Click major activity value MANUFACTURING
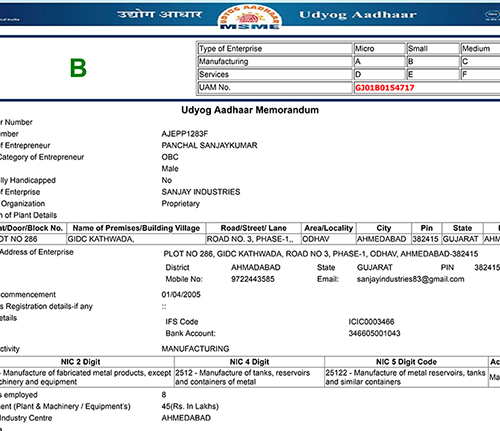The height and width of the screenshot is (431, 500). 195,349
